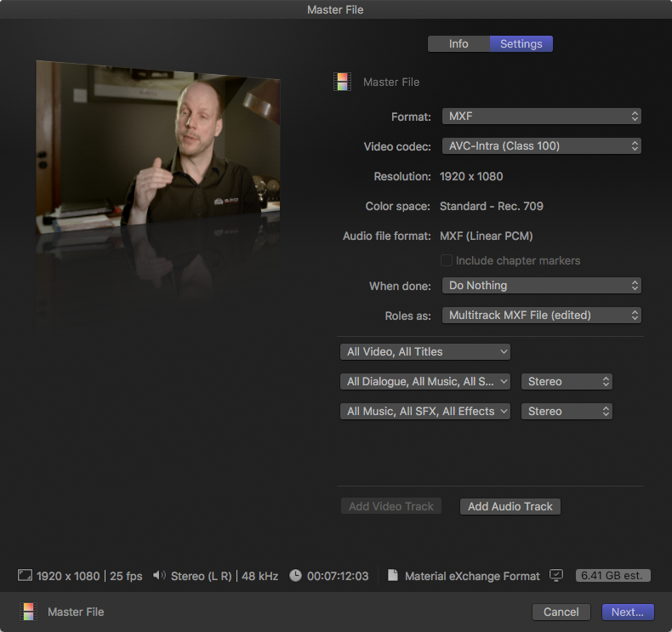Click the speaker icon beside Stereo (L R)
This screenshot has height=632, width=672.
[159, 575]
